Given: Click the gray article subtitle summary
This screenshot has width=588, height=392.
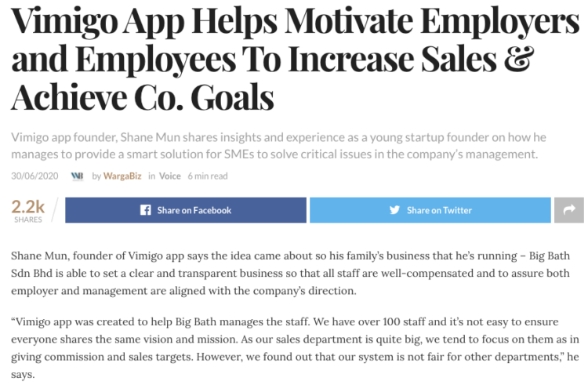Looking at the screenshot, I should 278,146.
